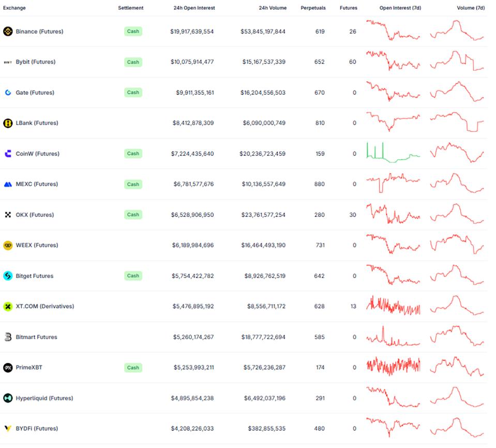The image size is (496, 448).
Task: Open the WEEX (Futures) exchange link
Action: tap(37, 245)
